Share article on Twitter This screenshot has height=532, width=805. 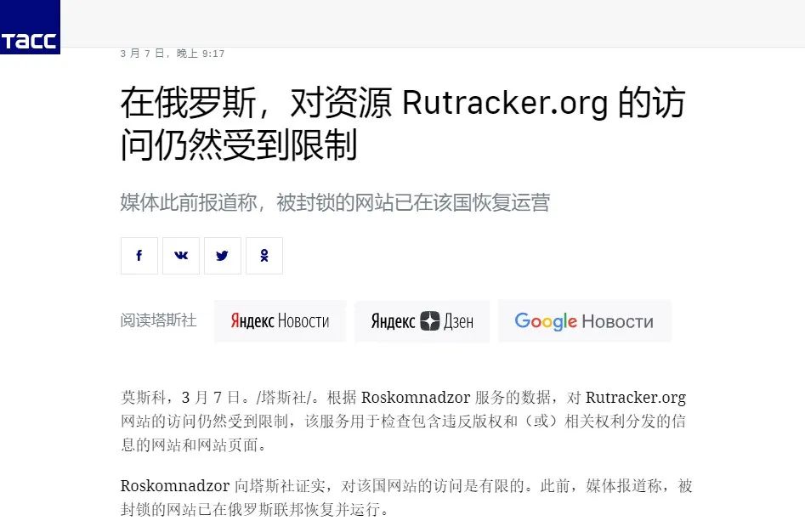(223, 256)
